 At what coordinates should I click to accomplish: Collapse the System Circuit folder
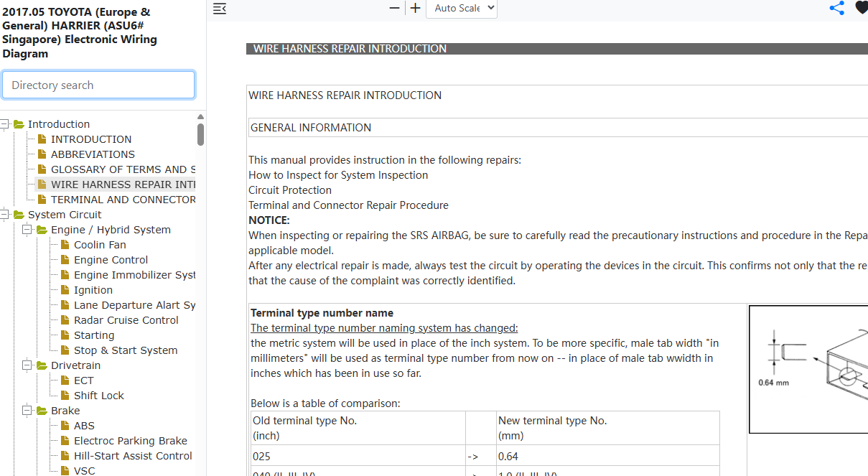click(x=4, y=215)
